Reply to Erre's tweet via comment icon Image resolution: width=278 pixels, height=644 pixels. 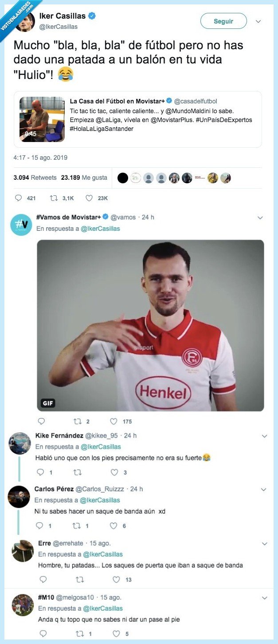[43, 579]
